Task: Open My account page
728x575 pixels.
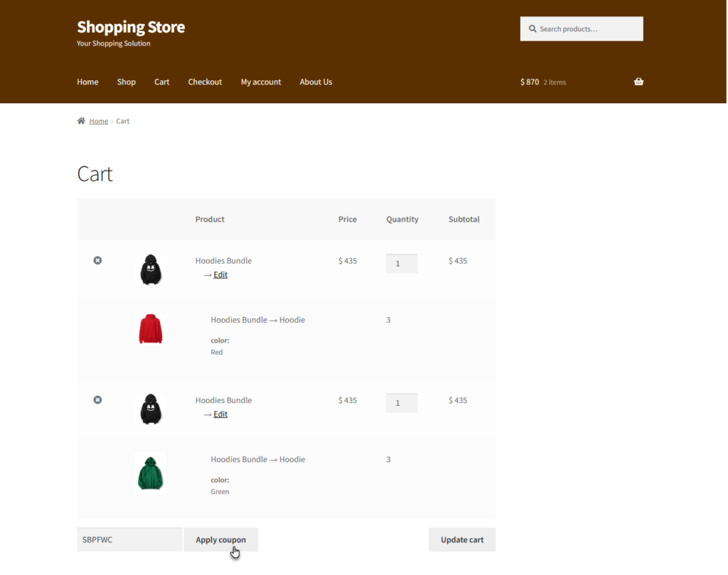Action: pyautogui.click(x=261, y=82)
